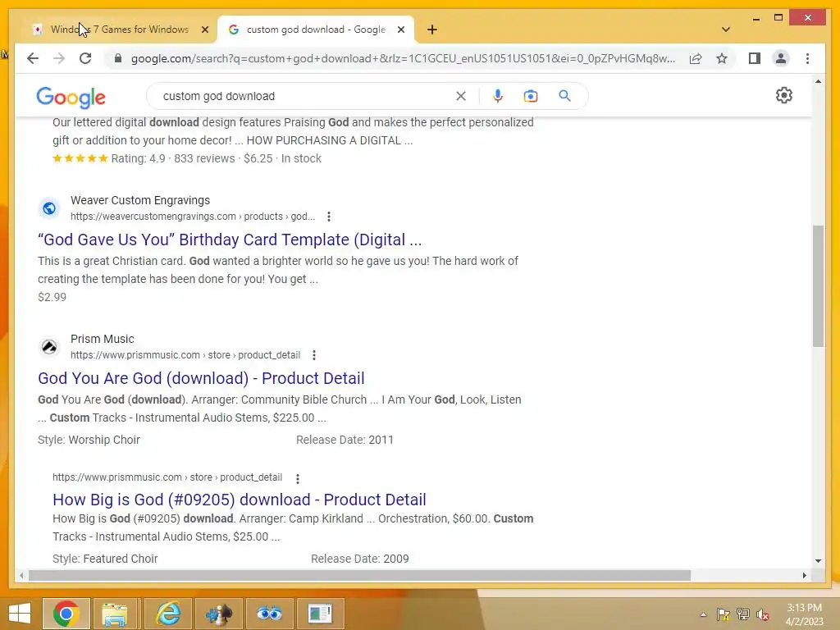840x630 pixels.
Task: Open more options for Prism Music result
Action: coord(314,355)
